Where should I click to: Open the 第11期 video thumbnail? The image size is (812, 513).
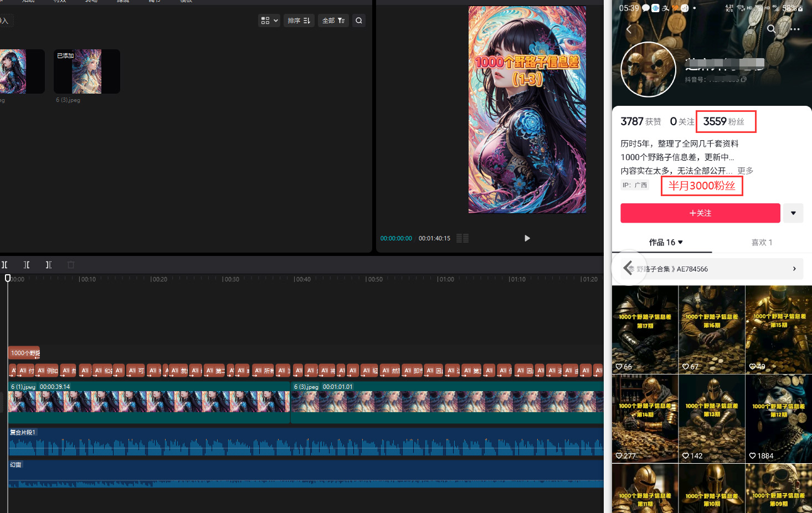(645, 489)
